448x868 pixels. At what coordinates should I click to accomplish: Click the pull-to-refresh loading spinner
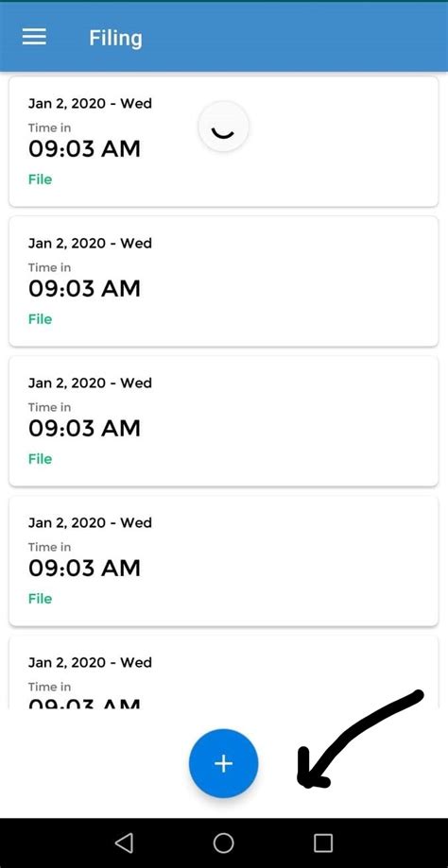tap(223, 127)
